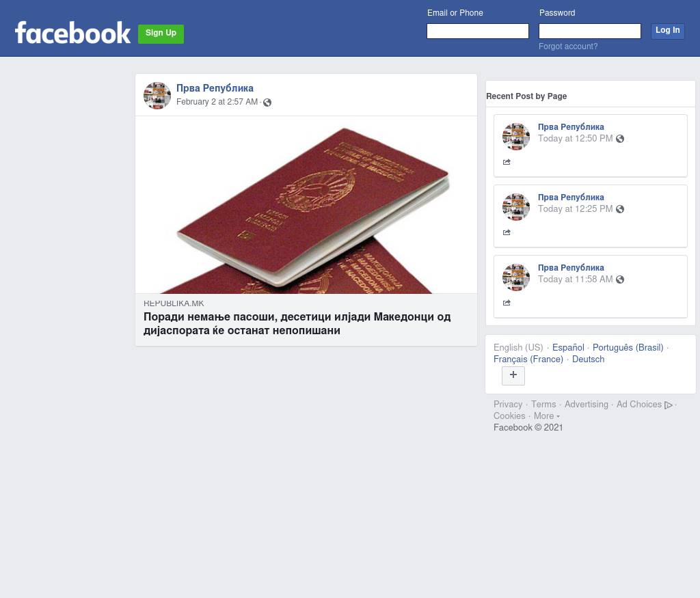Viewport: 700px width, 598px height.
Task: Switch language to Deutsch
Action: (588, 359)
